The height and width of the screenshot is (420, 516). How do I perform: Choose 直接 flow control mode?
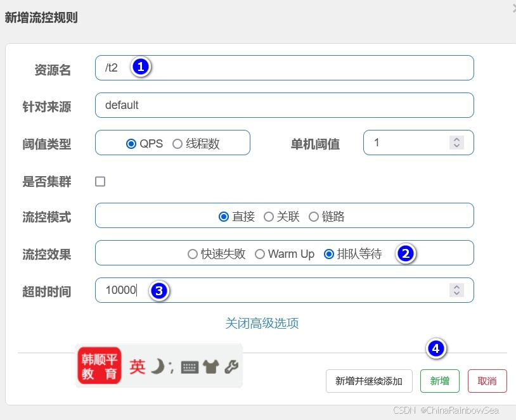pos(224,217)
